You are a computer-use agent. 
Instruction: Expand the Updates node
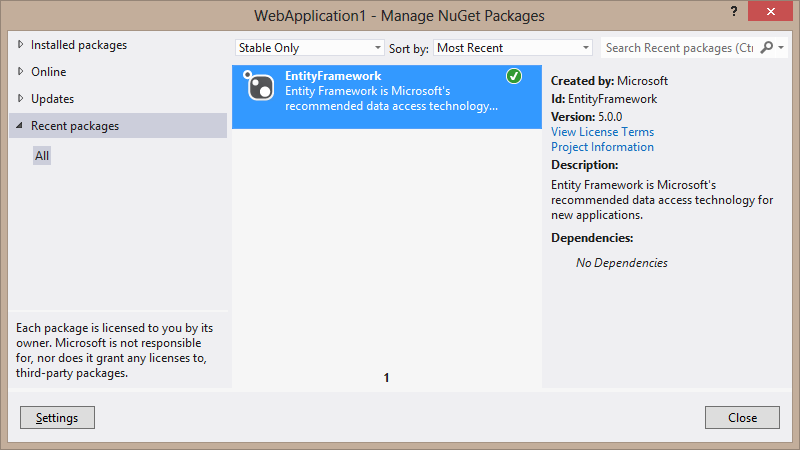click(x=20, y=98)
